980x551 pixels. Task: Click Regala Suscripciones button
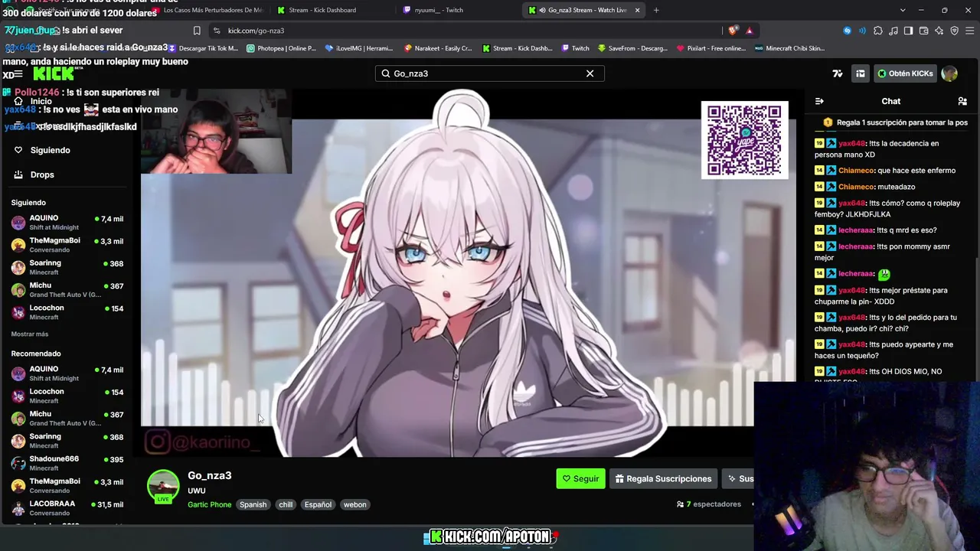[x=663, y=478]
